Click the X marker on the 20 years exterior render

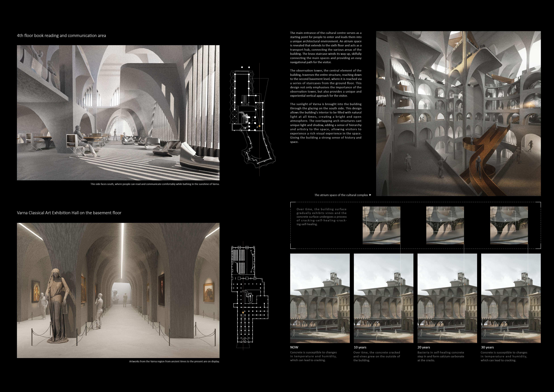pos(442,322)
